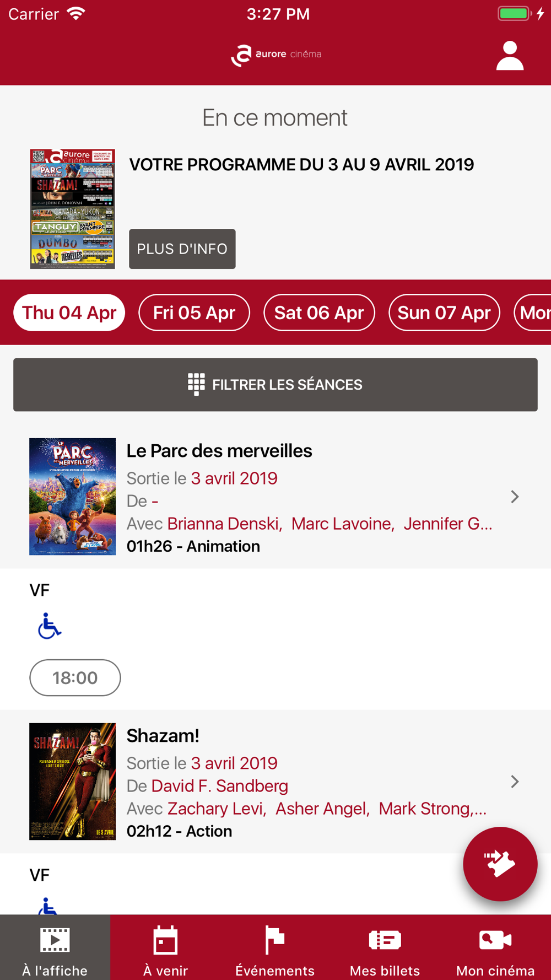
Task: Open the user profile icon
Action: [x=510, y=56]
